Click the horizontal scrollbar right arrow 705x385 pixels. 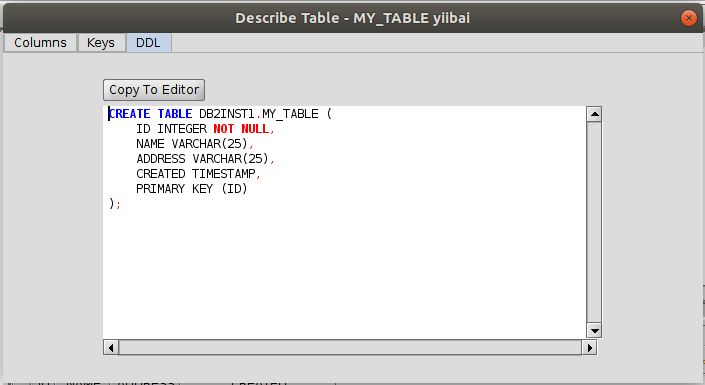click(x=589, y=347)
